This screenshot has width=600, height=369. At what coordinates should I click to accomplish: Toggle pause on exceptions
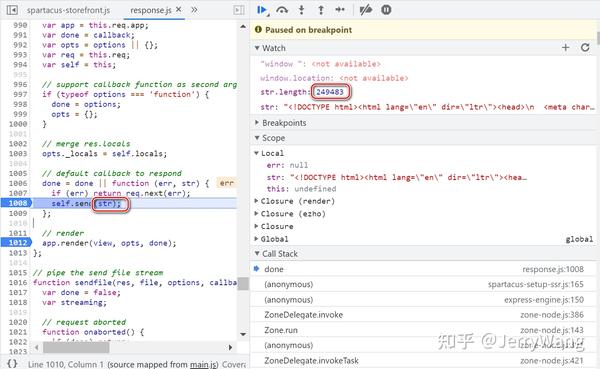386,10
